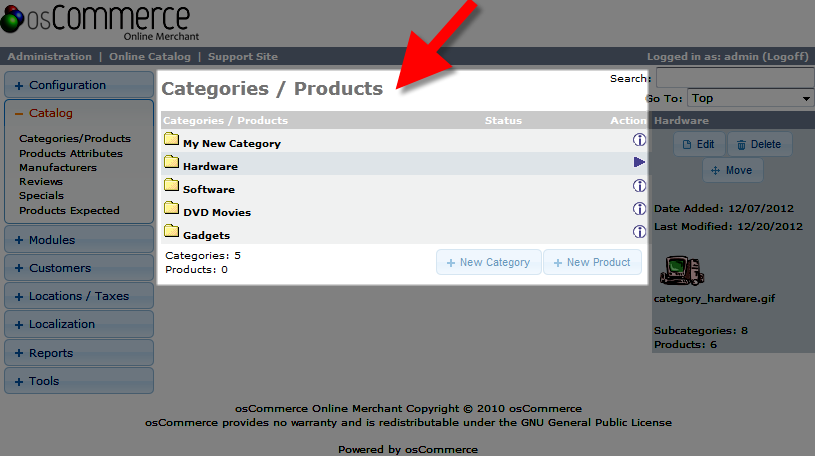The height and width of the screenshot is (456, 815).
Task: Click info icon for Software row
Action: coord(639,186)
